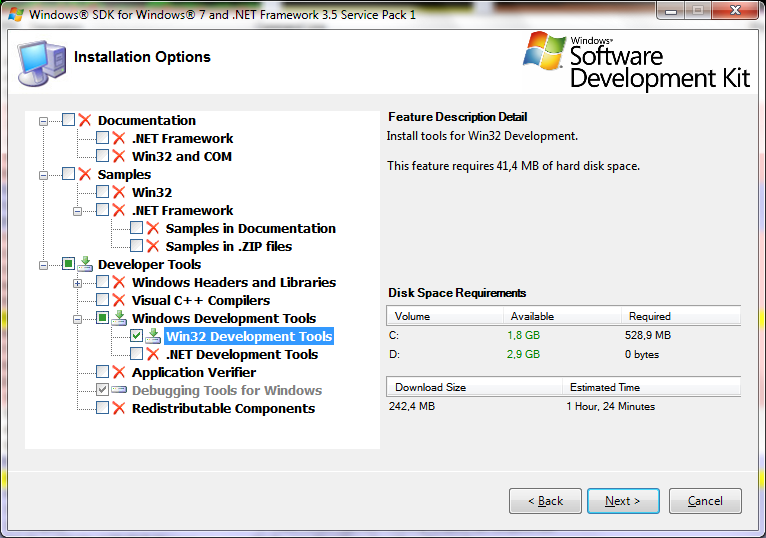The image size is (766, 538).
Task: Minimize the SDK setup window
Action: coord(671,11)
